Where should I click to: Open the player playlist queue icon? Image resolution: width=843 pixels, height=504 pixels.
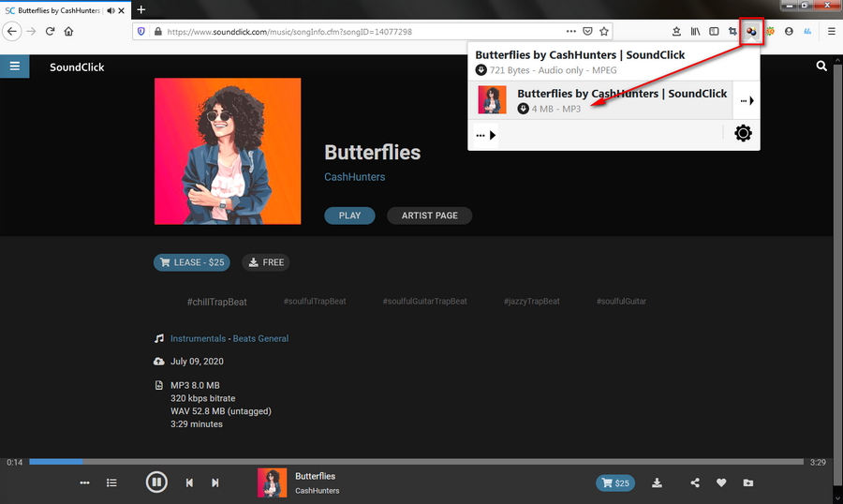(x=111, y=483)
